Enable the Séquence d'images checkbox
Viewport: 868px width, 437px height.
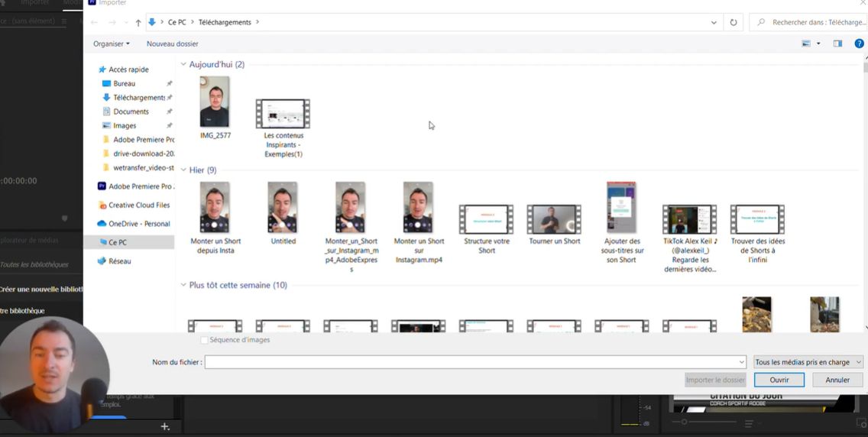click(x=204, y=340)
